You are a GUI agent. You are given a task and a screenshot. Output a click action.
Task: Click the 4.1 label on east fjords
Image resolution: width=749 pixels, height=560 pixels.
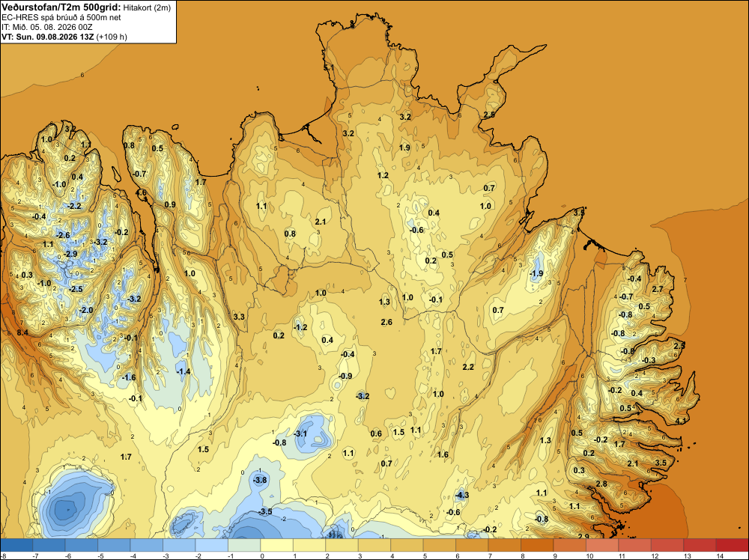[681, 421]
